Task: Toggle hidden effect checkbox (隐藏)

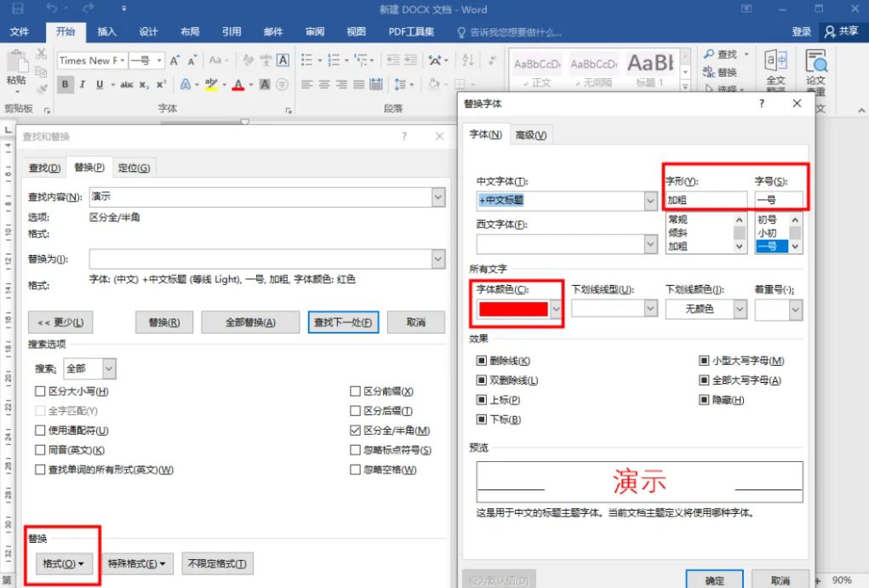Action: 704,400
